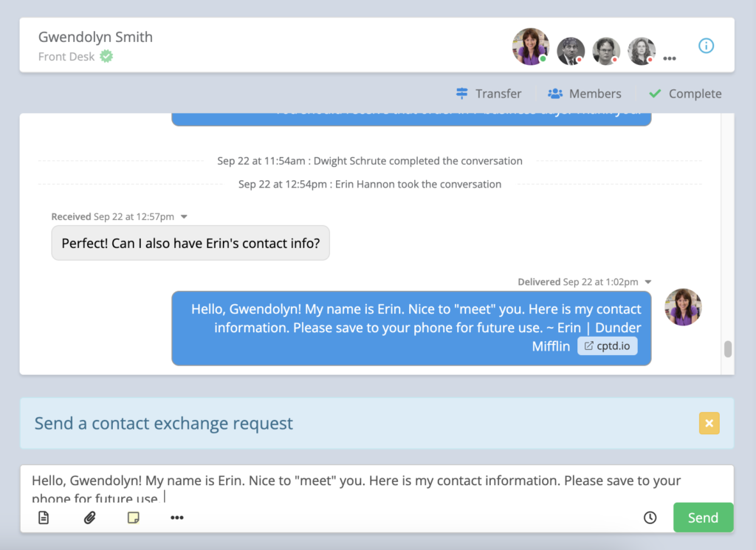Open the message templates icon

pos(44,518)
